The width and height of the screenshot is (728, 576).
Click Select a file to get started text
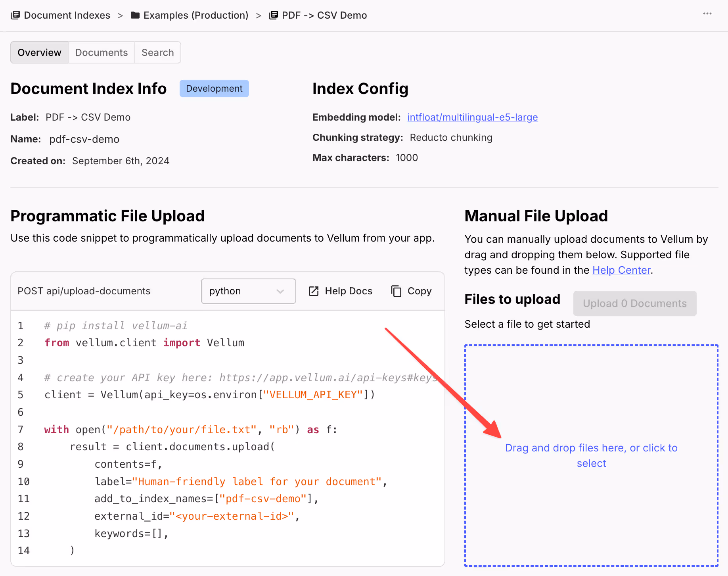point(527,324)
